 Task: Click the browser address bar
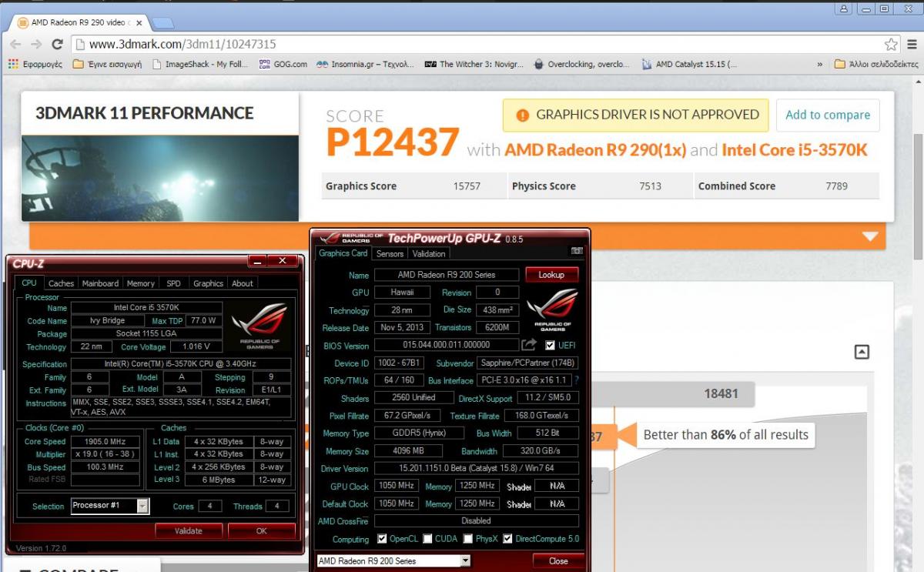point(477,44)
